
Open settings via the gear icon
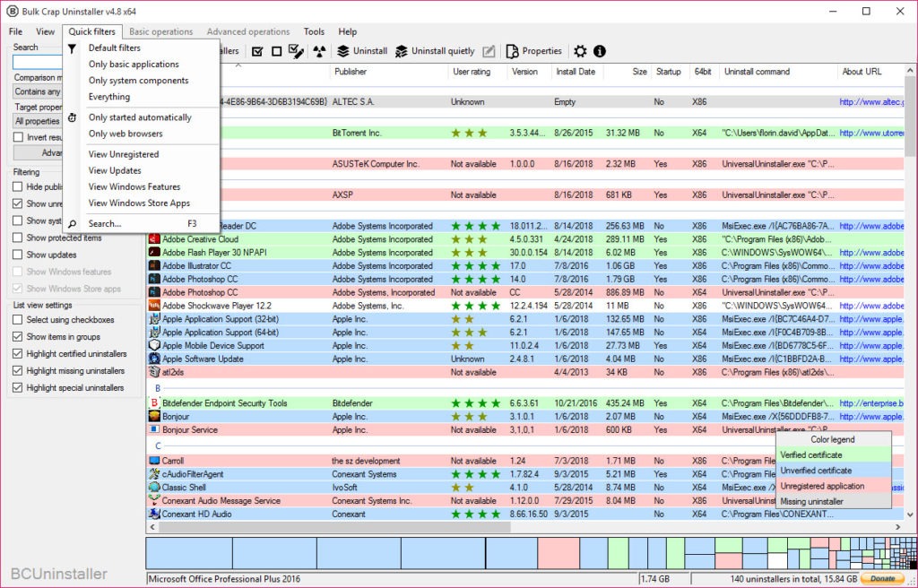pyautogui.click(x=580, y=51)
